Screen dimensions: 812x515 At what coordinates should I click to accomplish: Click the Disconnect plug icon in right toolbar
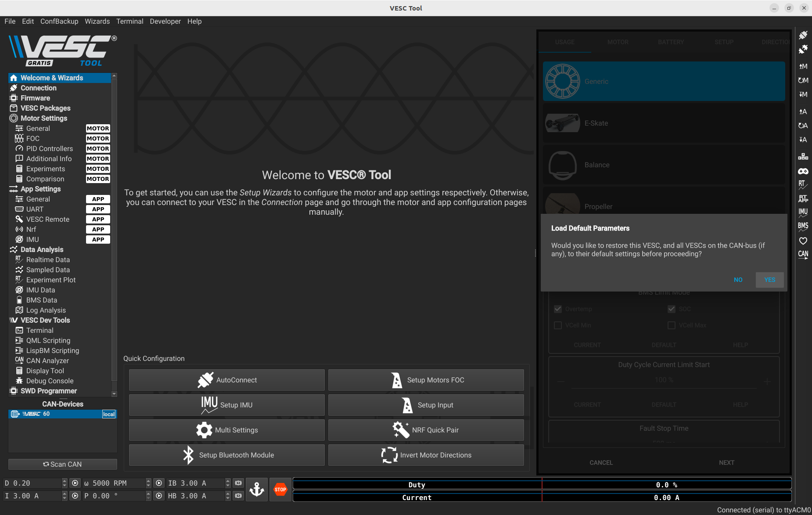[x=803, y=50]
